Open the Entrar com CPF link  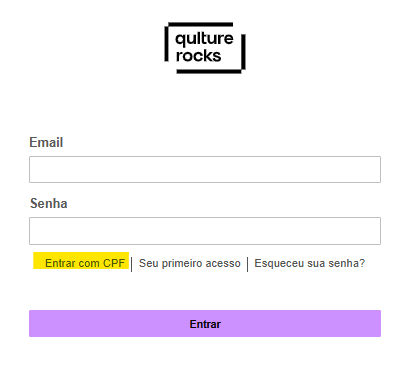pyautogui.click(x=85, y=263)
